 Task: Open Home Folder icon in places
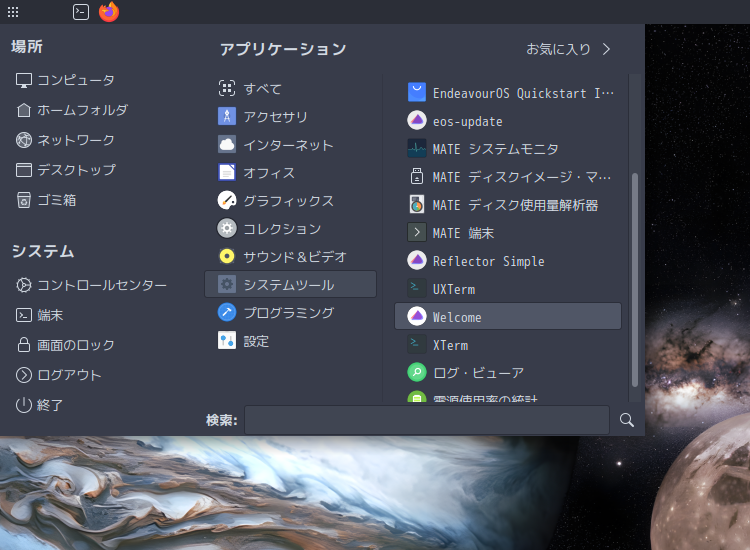click(24, 110)
